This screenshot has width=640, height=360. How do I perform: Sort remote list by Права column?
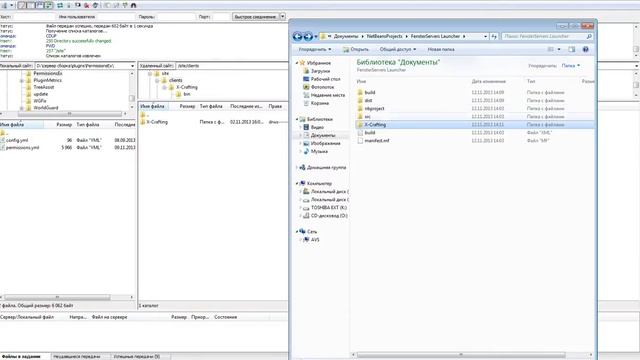tap(276, 106)
